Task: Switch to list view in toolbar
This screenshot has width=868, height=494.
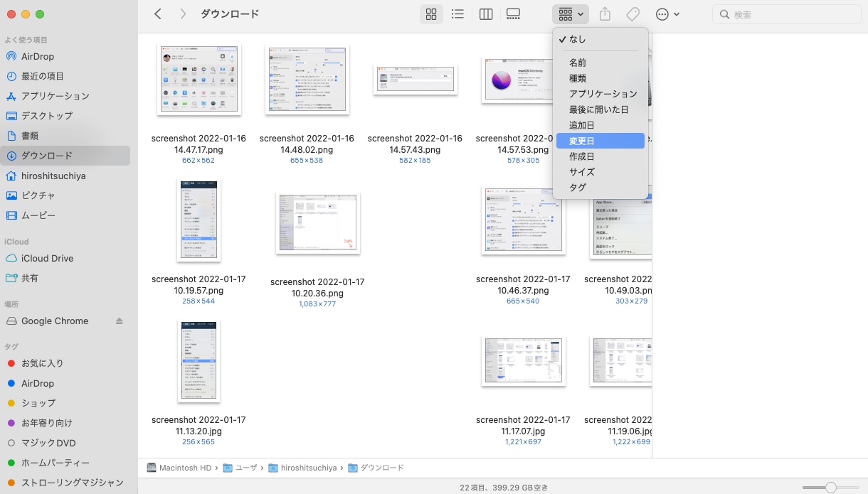Action: pyautogui.click(x=458, y=14)
